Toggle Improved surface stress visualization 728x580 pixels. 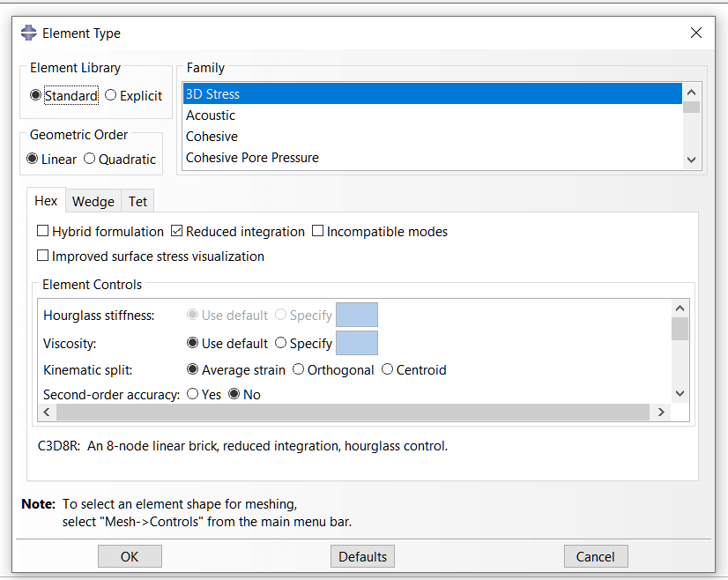click(43, 257)
